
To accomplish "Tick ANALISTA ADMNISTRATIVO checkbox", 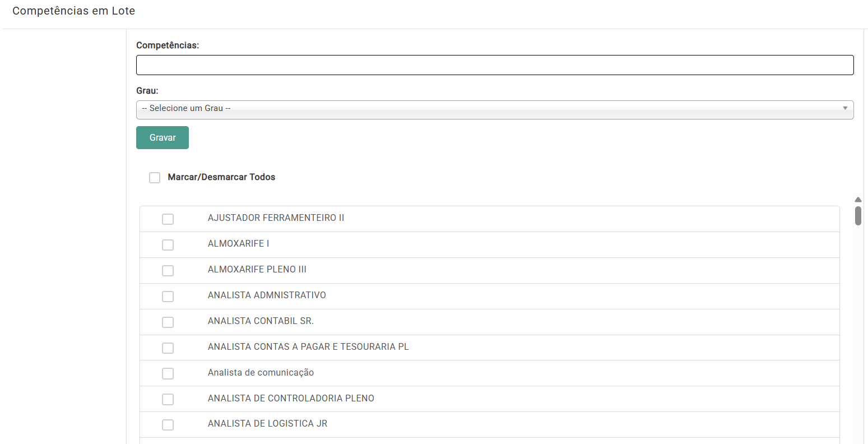I will tap(168, 297).
